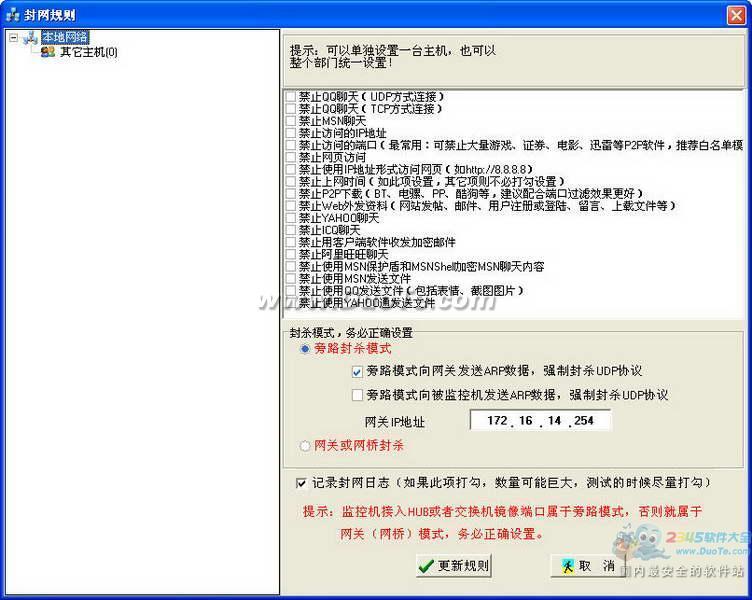The width and height of the screenshot is (752, 600).
Task: Check 禁止访问的IP地址 option
Action: tap(291, 133)
